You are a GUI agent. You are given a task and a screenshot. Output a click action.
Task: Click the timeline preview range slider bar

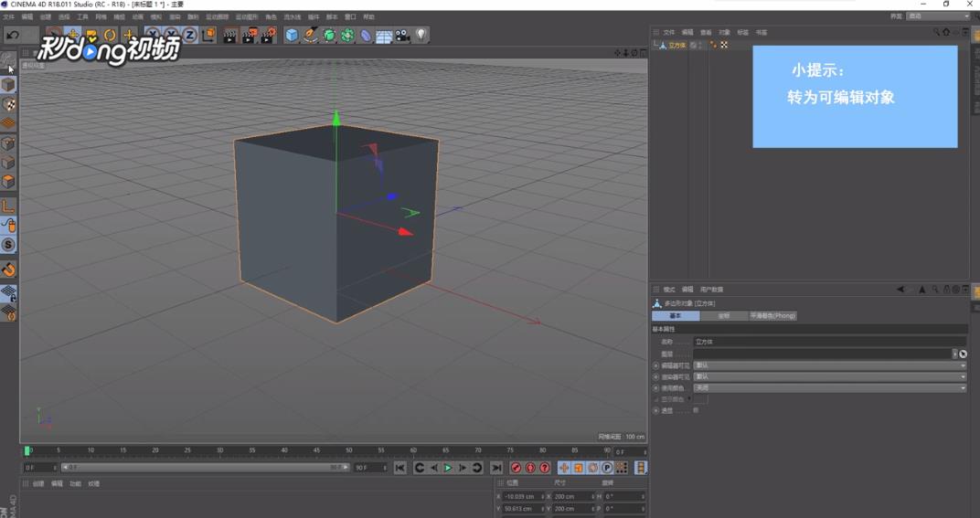(x=204, y=468)
